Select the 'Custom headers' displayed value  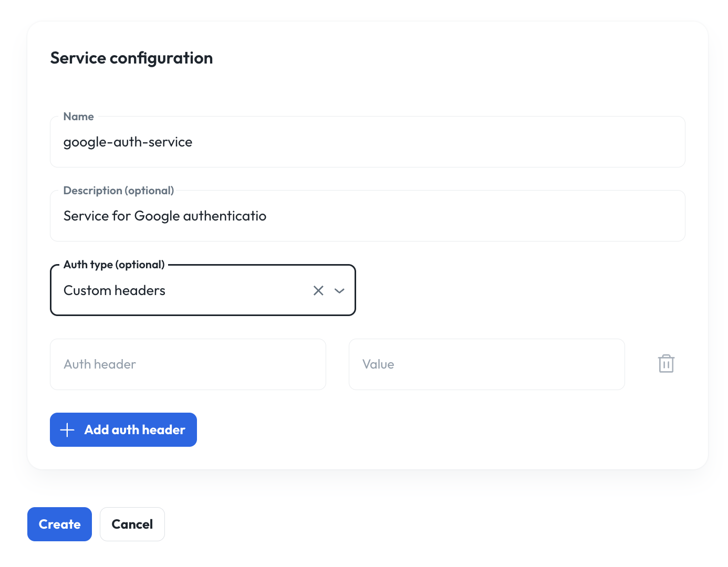[115, 290]
